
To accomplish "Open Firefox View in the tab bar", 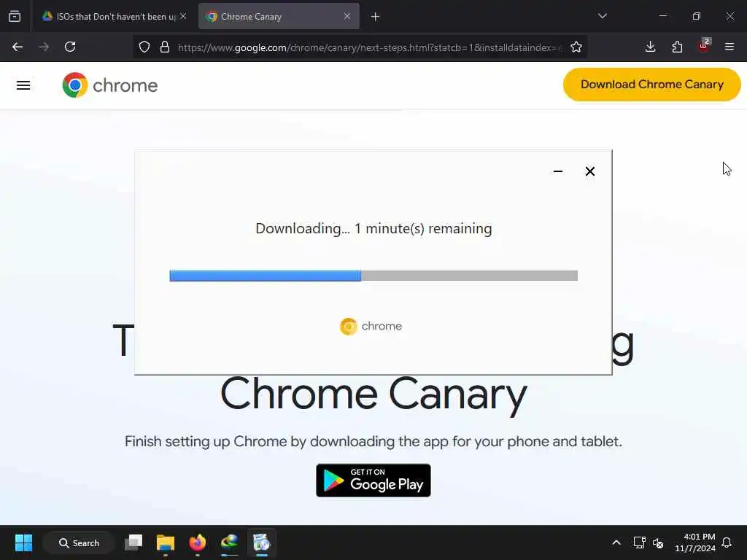I will (15, 16).
